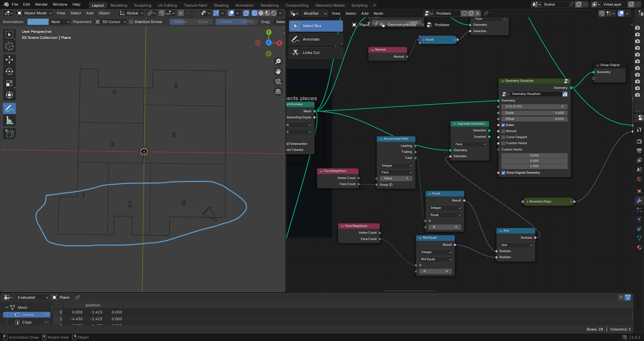Screen dimensions: 644x341
Task: Open the Placement 3D Cursor dropdown
Action: tap(111, 22)
